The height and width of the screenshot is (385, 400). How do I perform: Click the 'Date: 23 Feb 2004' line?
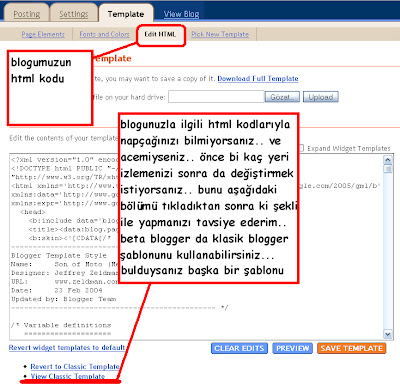click(57, 290)
